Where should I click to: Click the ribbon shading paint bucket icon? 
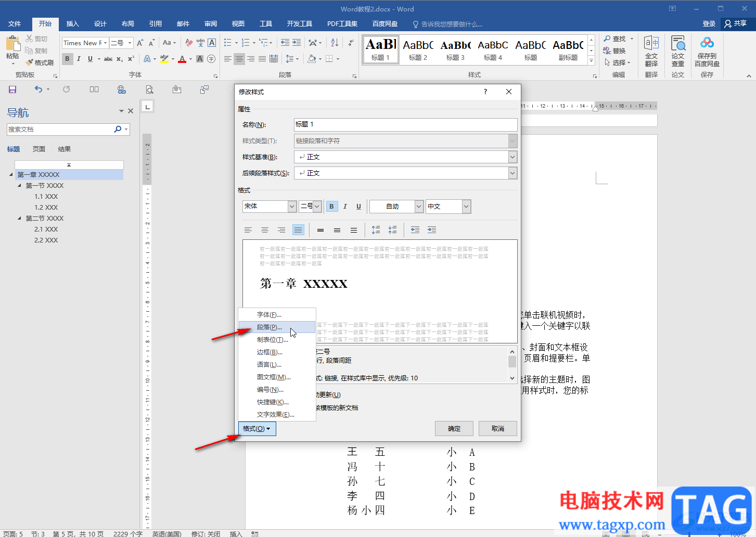pyautogui.click(x=312, y=59)
